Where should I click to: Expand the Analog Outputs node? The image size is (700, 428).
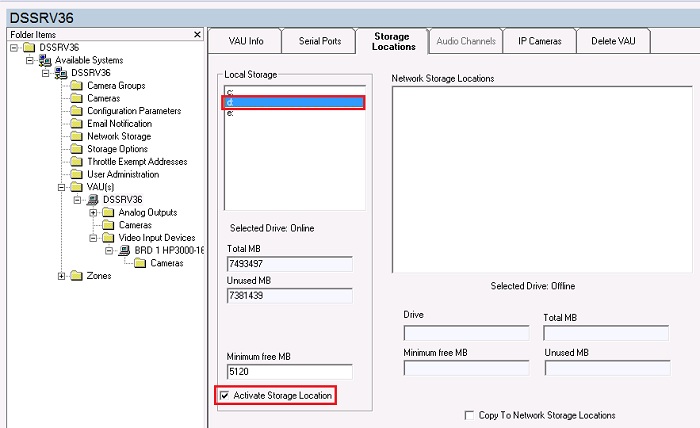[x=93, y=212]
